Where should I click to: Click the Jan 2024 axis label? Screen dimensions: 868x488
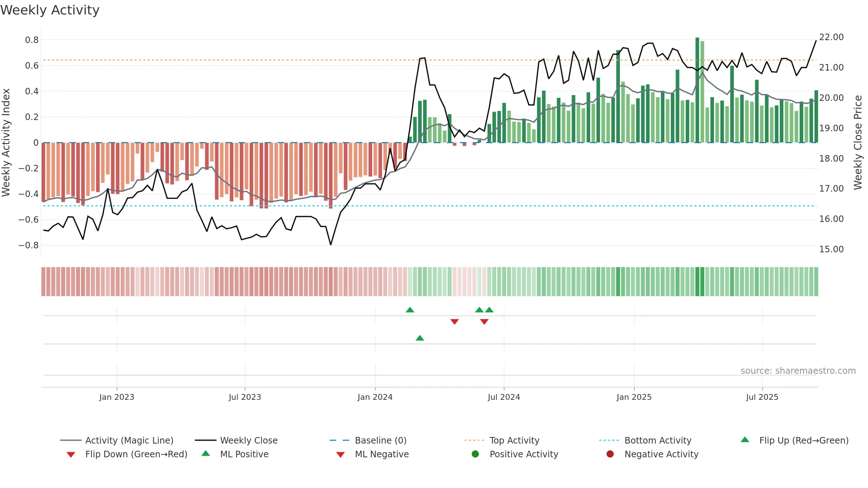click(x=375, y=397)
